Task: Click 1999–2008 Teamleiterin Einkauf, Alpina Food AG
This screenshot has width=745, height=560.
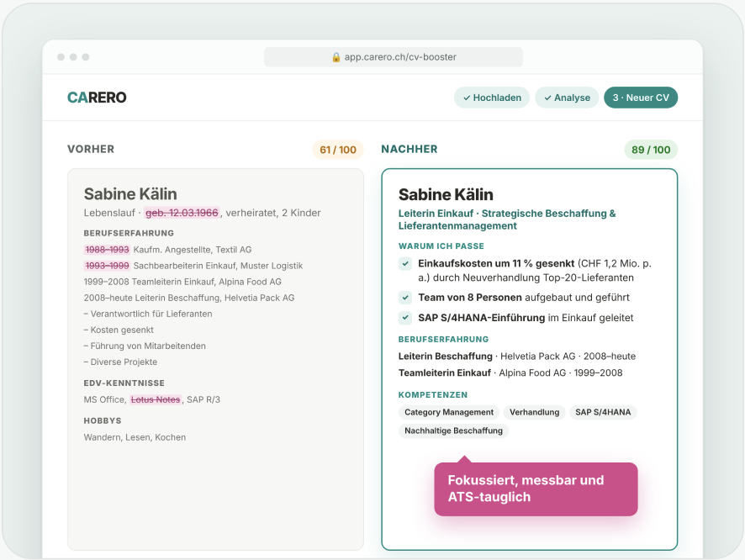Action: click(182, 282)
